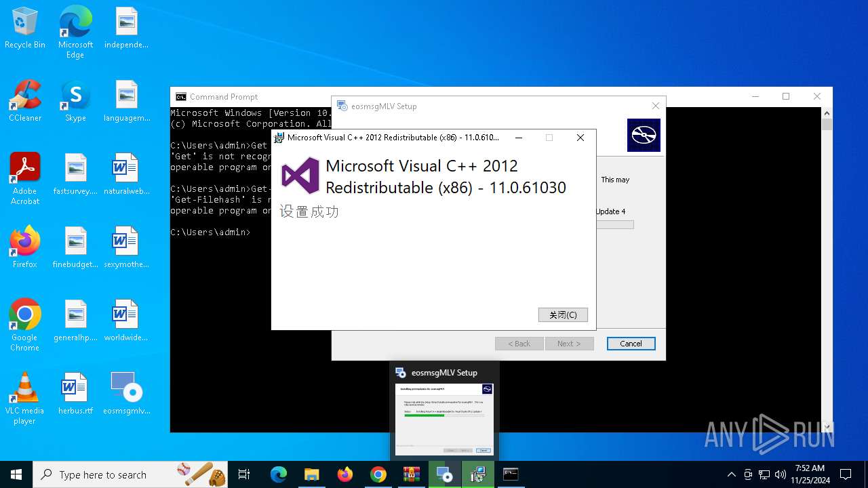Open File Explorer on the taskbar
868x488 pixels.
point(312,474)
